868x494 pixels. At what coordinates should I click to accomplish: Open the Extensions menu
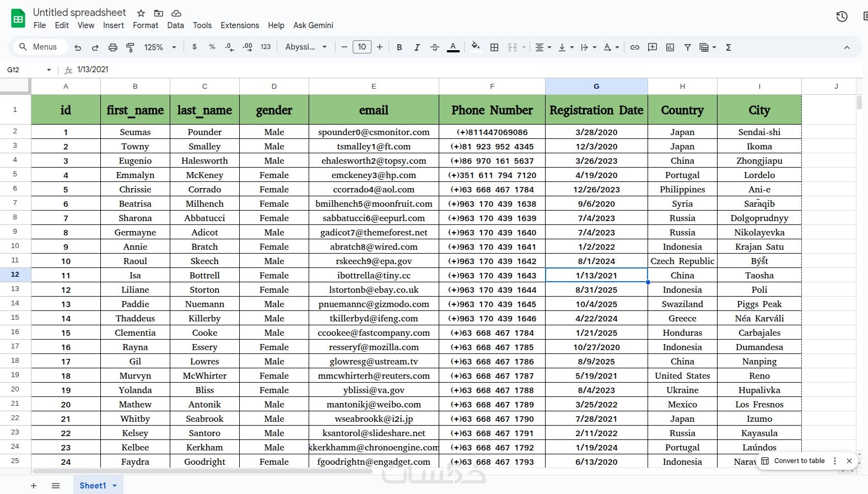(x=240, y=25)
